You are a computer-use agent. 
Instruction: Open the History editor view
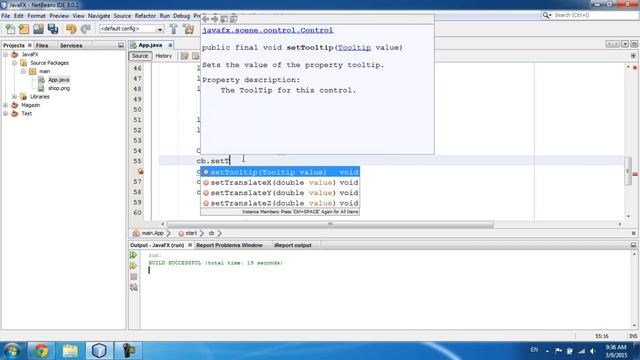164,56
